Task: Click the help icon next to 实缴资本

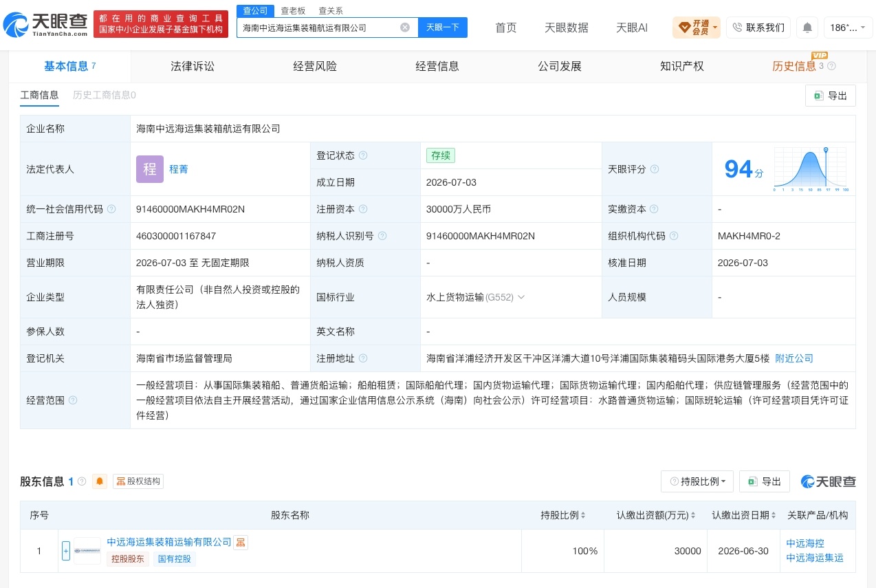Action: click(x=654, y=209)
